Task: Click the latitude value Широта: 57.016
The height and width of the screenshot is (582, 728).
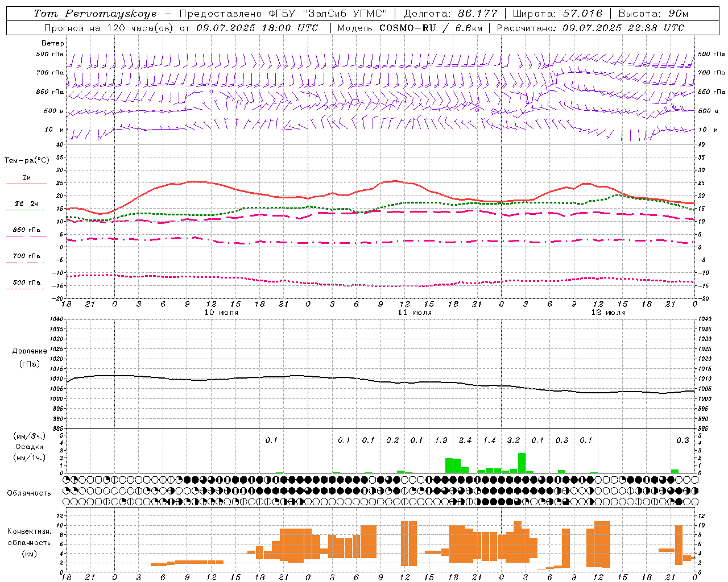Action: click(557, 14)
